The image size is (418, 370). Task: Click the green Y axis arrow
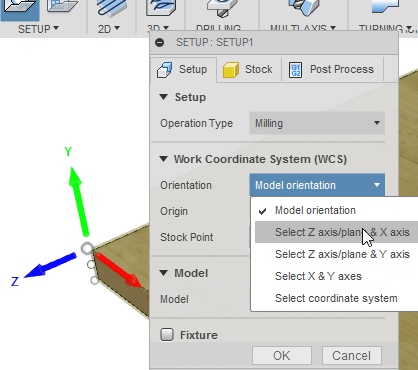78,201
